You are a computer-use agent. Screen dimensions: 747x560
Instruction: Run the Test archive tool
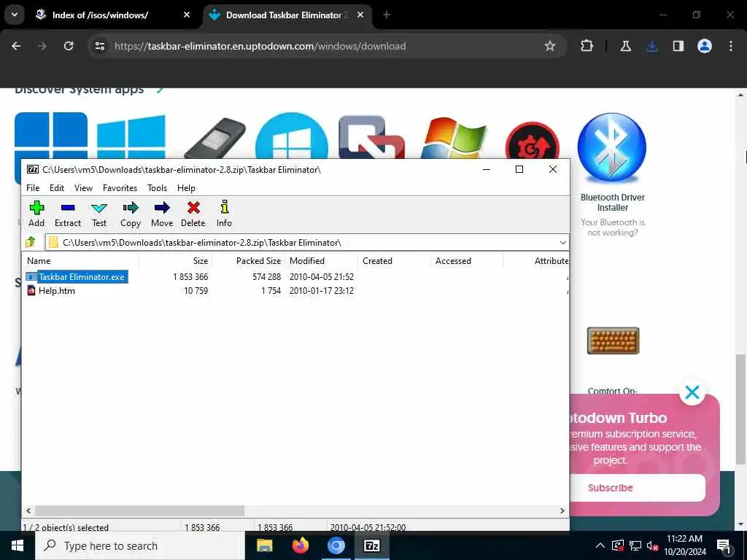click(x=99, y=214)
